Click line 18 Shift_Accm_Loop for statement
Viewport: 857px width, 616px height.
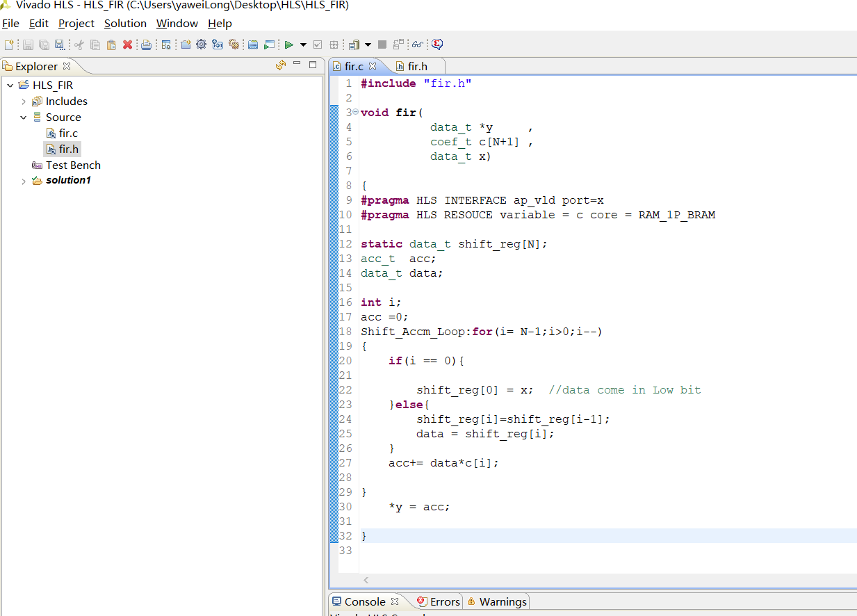482,332
